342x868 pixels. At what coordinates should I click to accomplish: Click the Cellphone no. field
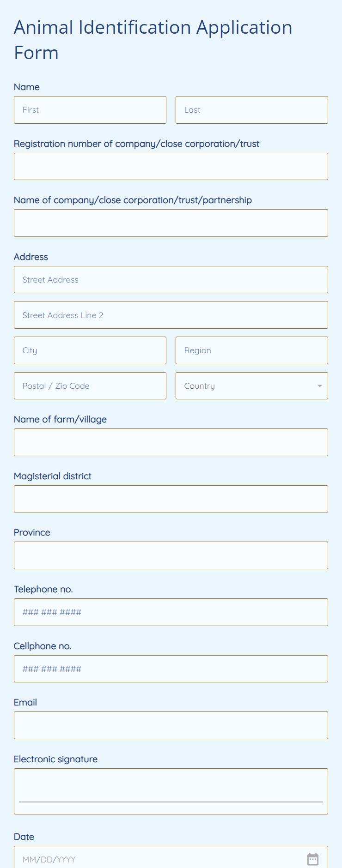pyautogui.click(x=171, y=669)
